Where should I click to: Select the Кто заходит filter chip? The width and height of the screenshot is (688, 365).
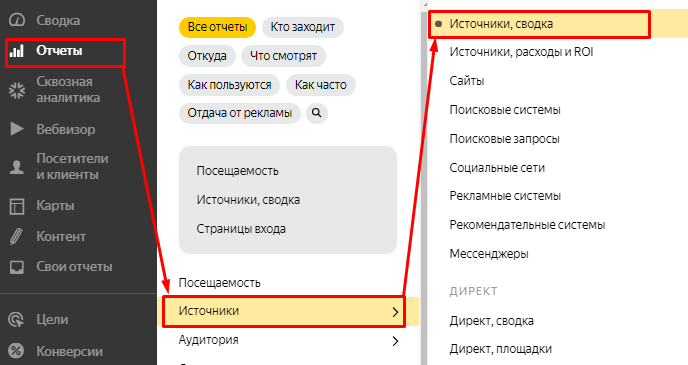pyautogui.click(x=303, y=27)
